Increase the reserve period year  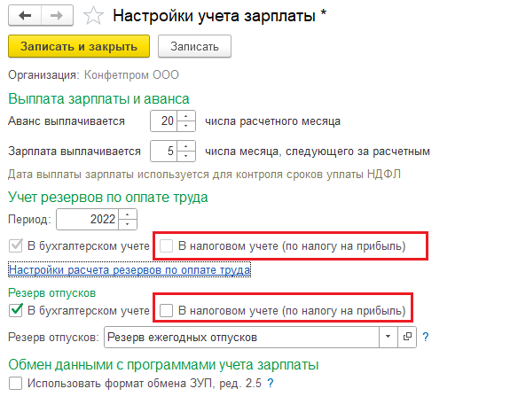click(128, 214)
